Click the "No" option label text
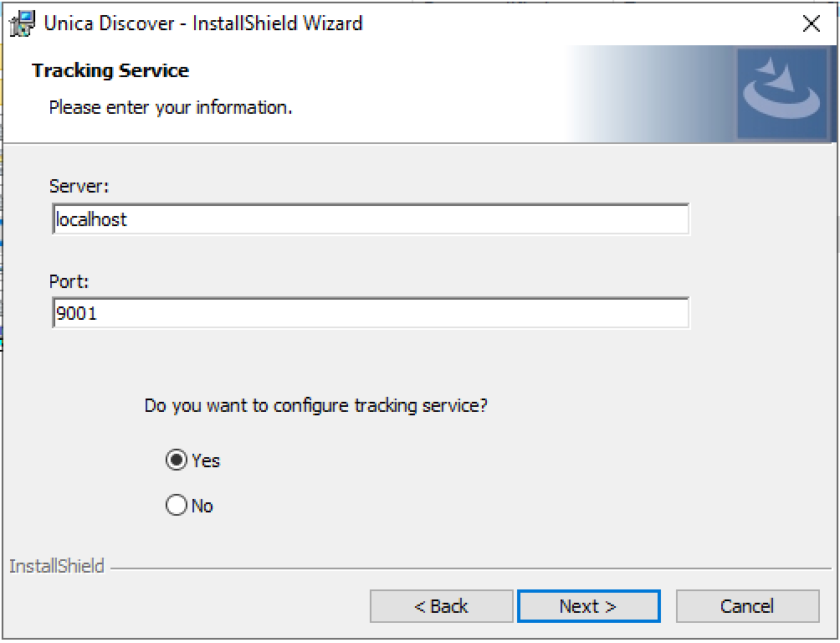840x643 pixels. pos(202,506)
